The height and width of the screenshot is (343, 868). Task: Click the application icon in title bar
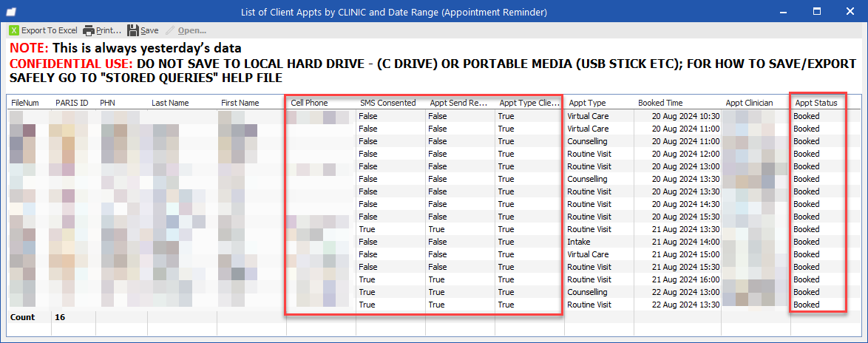(x=11, y=11)
